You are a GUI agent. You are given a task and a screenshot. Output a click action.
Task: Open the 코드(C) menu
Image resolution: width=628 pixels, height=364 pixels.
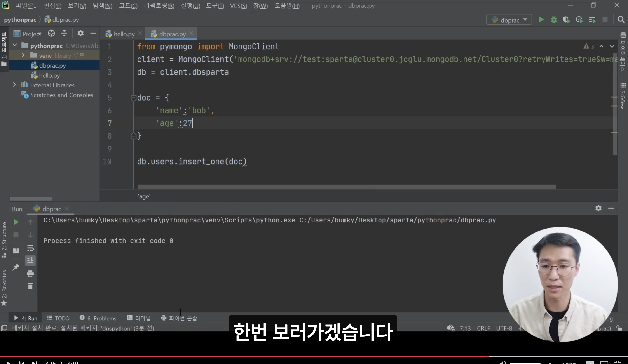pos(128,6)
